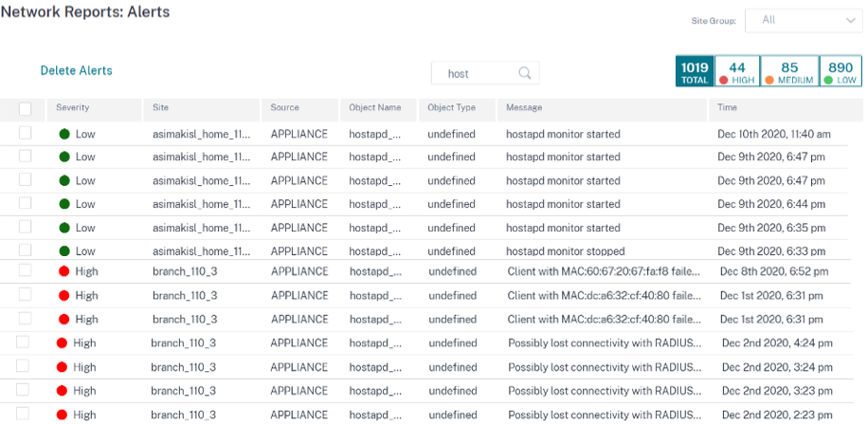
Task: Click the magnifier icon in search box
Action: coord(524,73)
